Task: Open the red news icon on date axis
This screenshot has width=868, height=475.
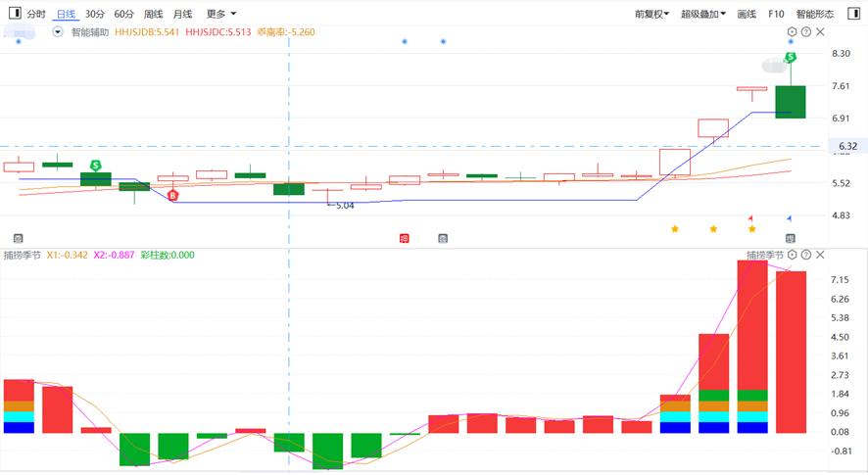Action: [404, 239]
